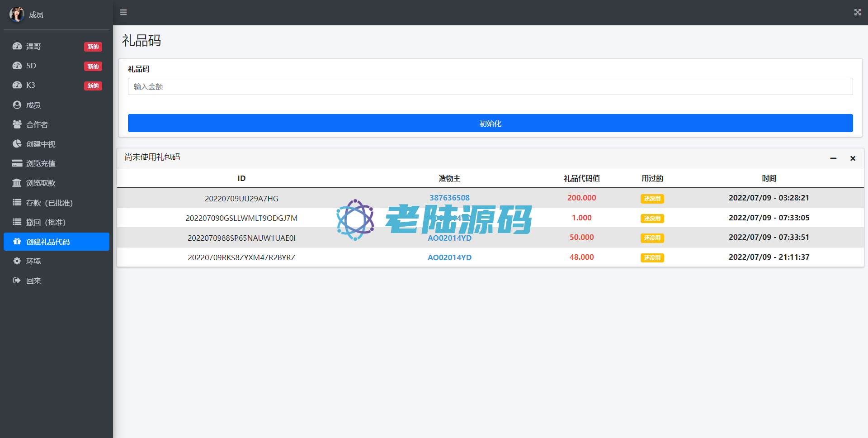Click the 浏览充值 card icon

pos(17,163)
